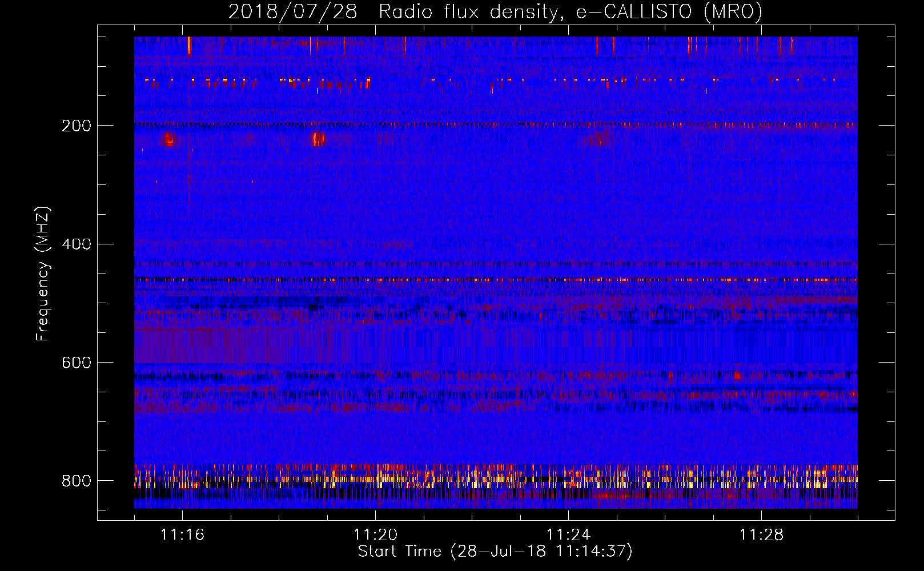Image resolution: width=924 pixels, height=571 pixels.
Task: Click the 11:28 time tick label
Action: click(762, 535)
